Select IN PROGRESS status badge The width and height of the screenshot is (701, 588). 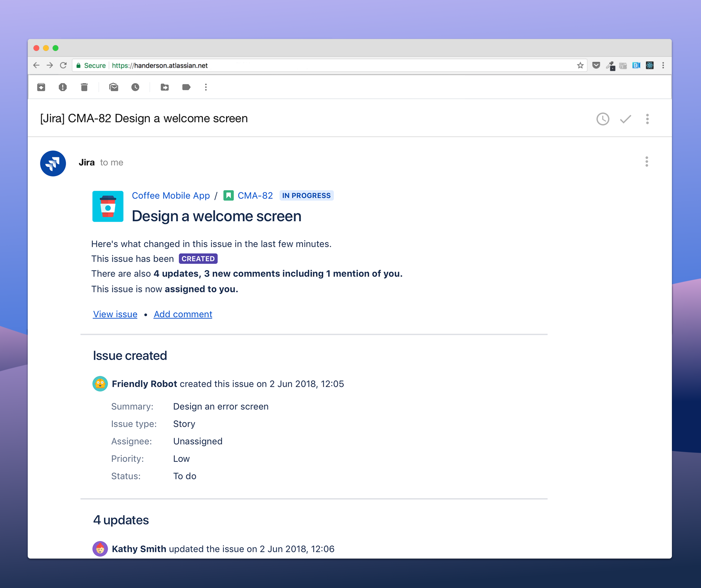tap(308, 195)
